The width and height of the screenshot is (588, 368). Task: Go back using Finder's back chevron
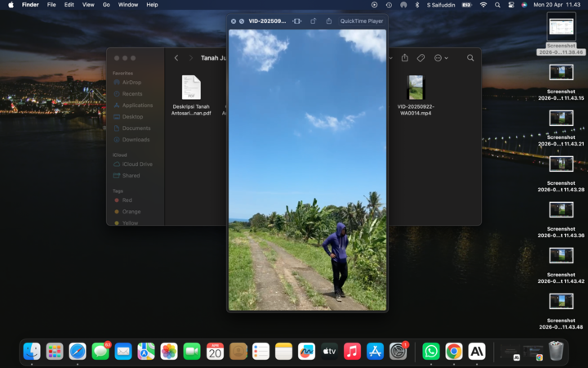(x=176, y=58)
